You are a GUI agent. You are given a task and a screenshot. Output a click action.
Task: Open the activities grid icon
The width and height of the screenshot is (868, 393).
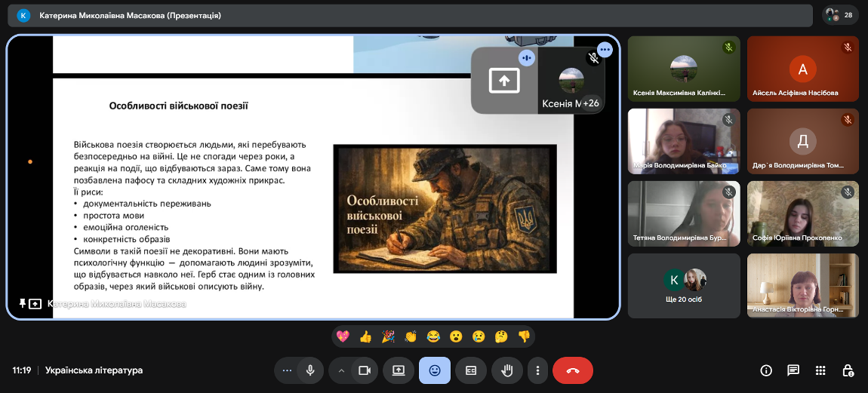click(820, 370)
